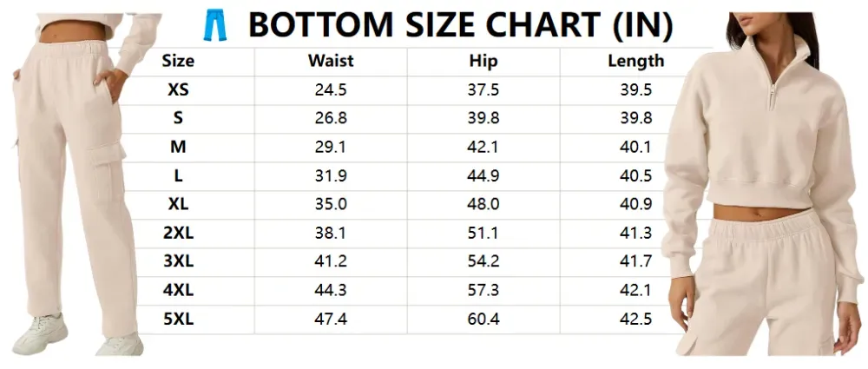
Task: Click the cargo pants photo on left
Action: pyautogui.click(x=77, y=183)
